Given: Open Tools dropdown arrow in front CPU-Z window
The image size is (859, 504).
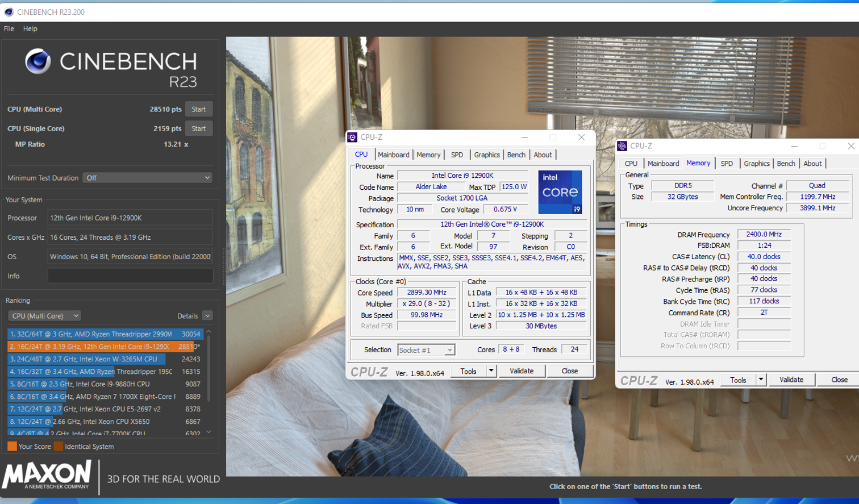Looking at the screenshot, I should click(491, 371).
